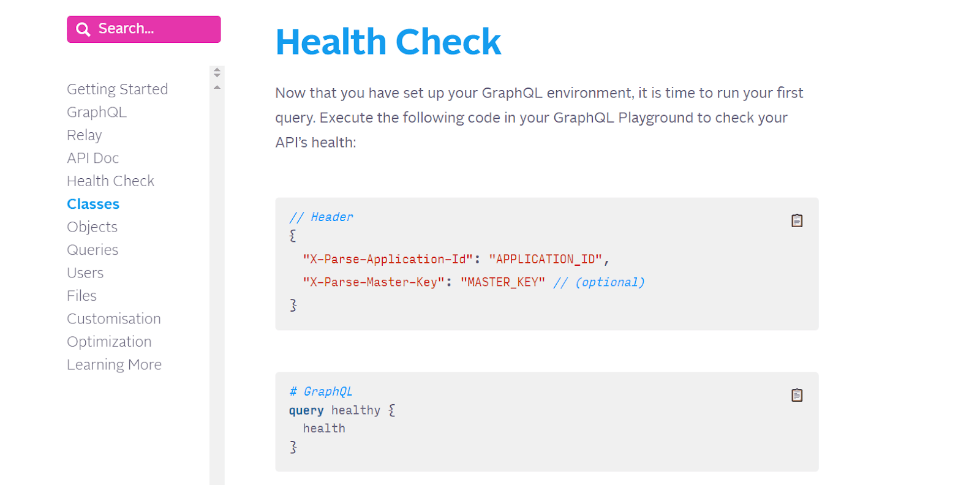Open the Relay documentation page
This screenshot has height=485, width=980.
(x=84, y=135)
